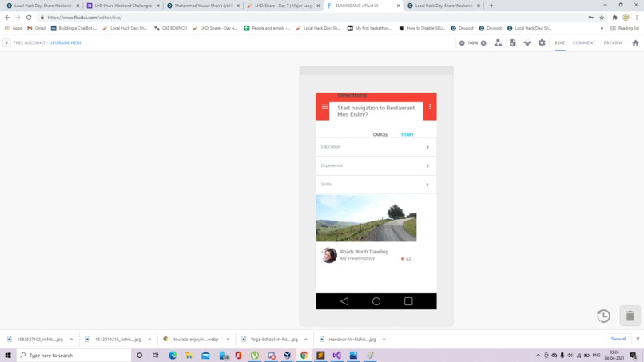Image resolution: width=644 pixels, height=362 pixels.
Task: Click the zoom out minus icon
Action: 462,42
